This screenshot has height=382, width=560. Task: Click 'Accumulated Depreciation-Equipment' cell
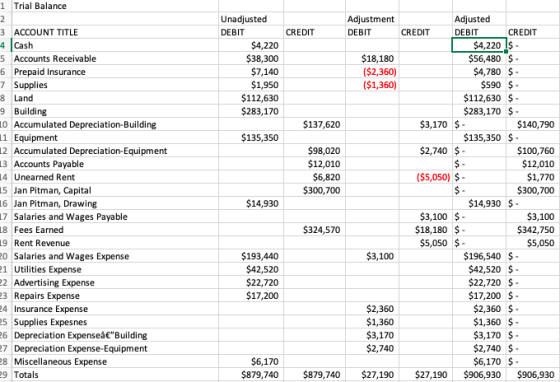point(115,151)
